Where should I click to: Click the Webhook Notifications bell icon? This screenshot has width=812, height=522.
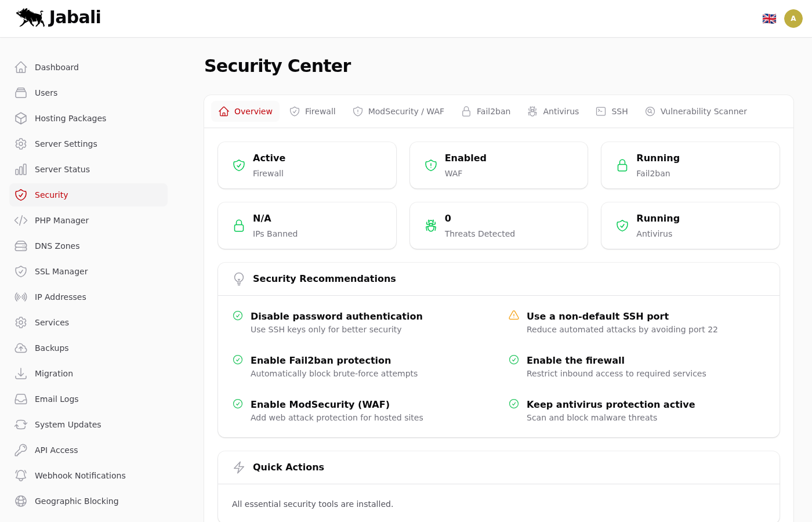(x=21, y=476)
